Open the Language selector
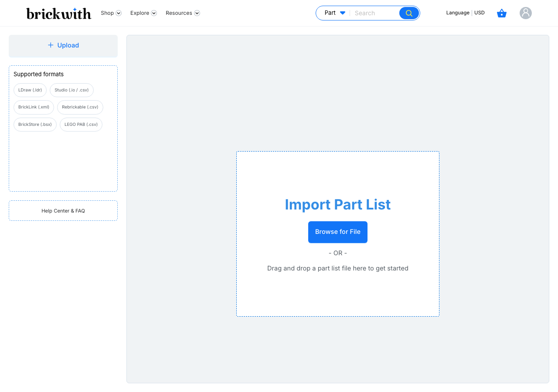 (x=458, y=13)
